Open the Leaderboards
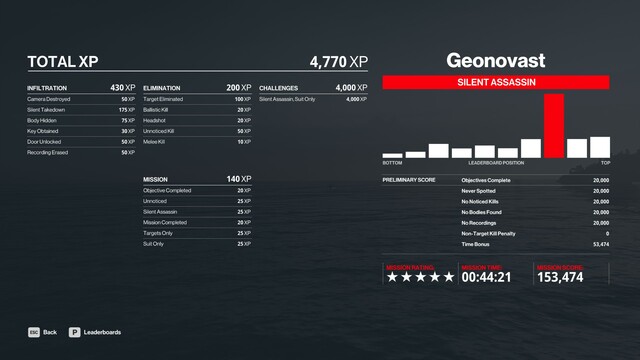640x360 pixels. tap(102, 332)
